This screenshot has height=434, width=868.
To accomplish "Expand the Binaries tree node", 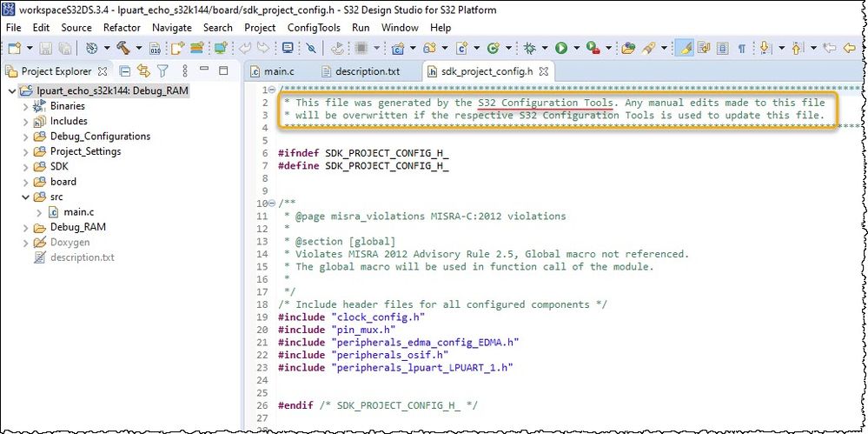I will 25,106.
